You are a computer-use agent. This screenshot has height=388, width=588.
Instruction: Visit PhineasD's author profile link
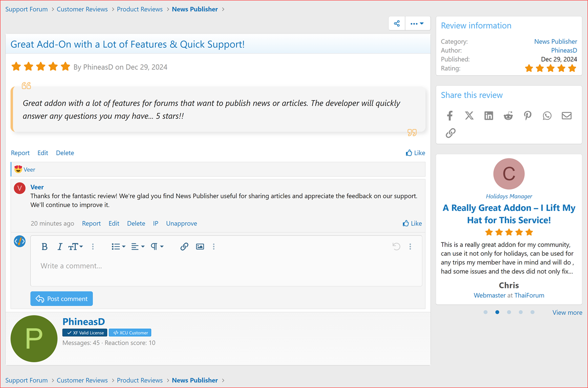(x=564, y=50)
